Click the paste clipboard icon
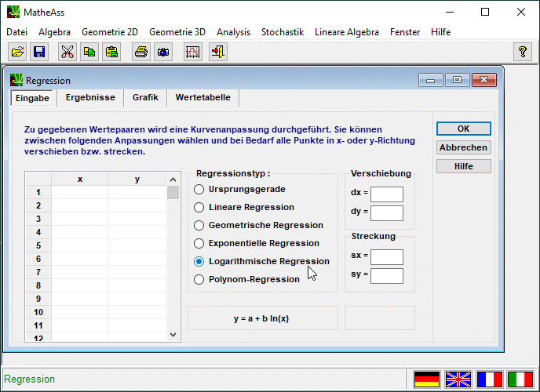The image size is (540, 392). (x=111, y=52)
